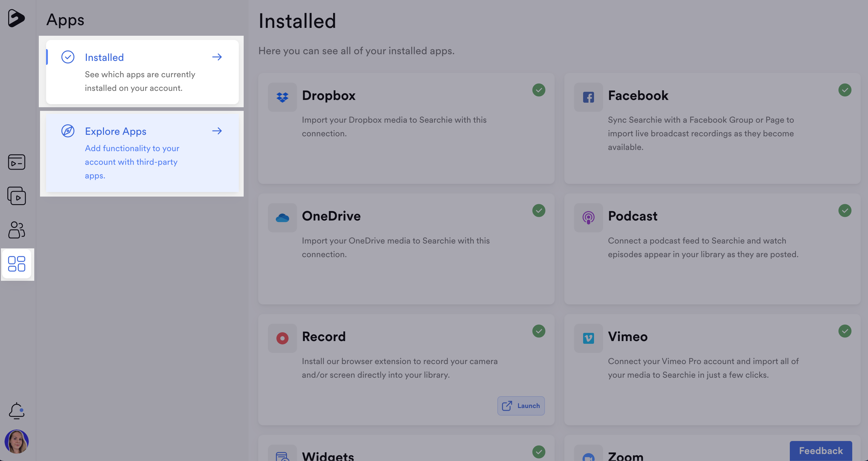
Task: Open the media library sidebar icon
Action: (x=16, y=162)
